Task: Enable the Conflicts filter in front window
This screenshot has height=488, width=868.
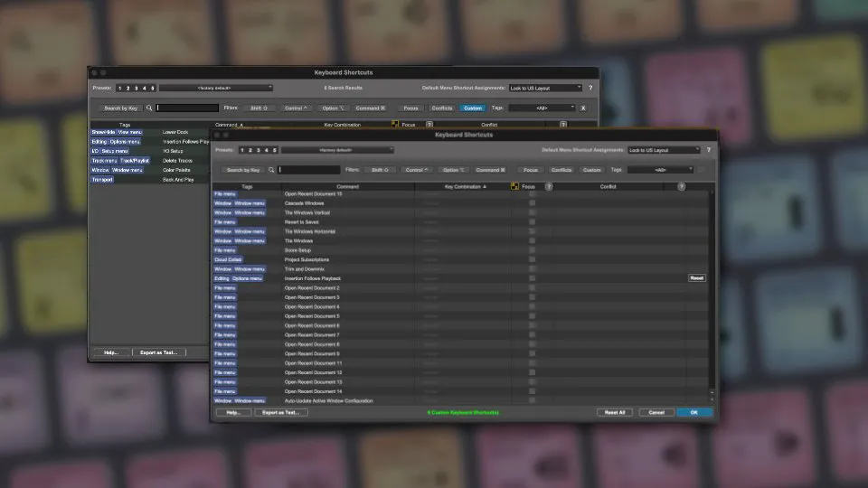Action: pyautogui.click(x=561, y=170)
